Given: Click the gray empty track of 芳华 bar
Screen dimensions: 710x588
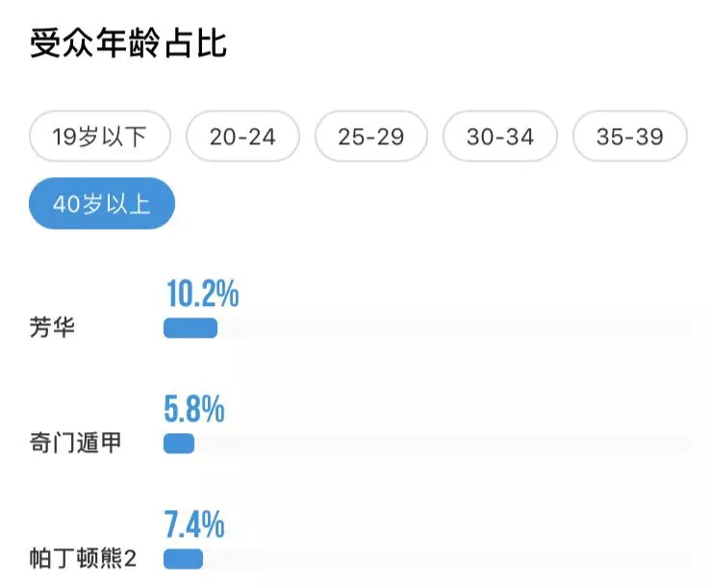Looking at the screenshot, I should pyautogui.click(x=455, y=328).
